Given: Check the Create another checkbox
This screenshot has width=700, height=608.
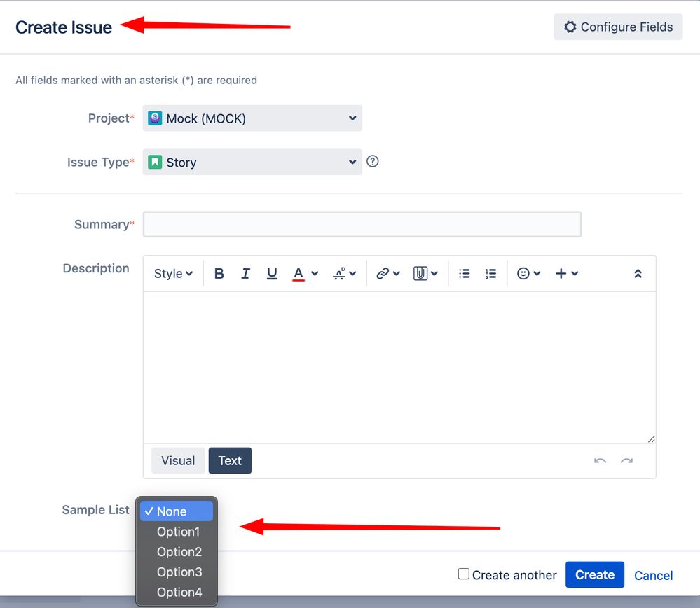Looking at the screenshot, I should (x=463, y=574).
